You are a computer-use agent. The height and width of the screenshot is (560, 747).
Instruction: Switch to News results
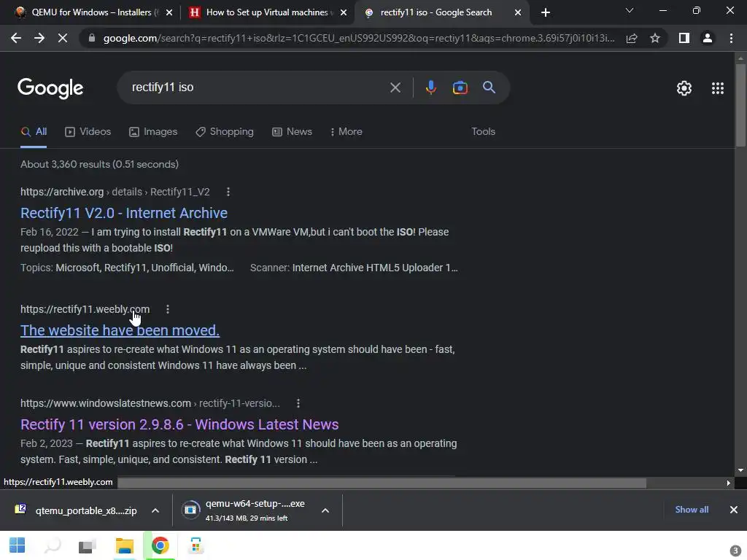tap(292, 132)
